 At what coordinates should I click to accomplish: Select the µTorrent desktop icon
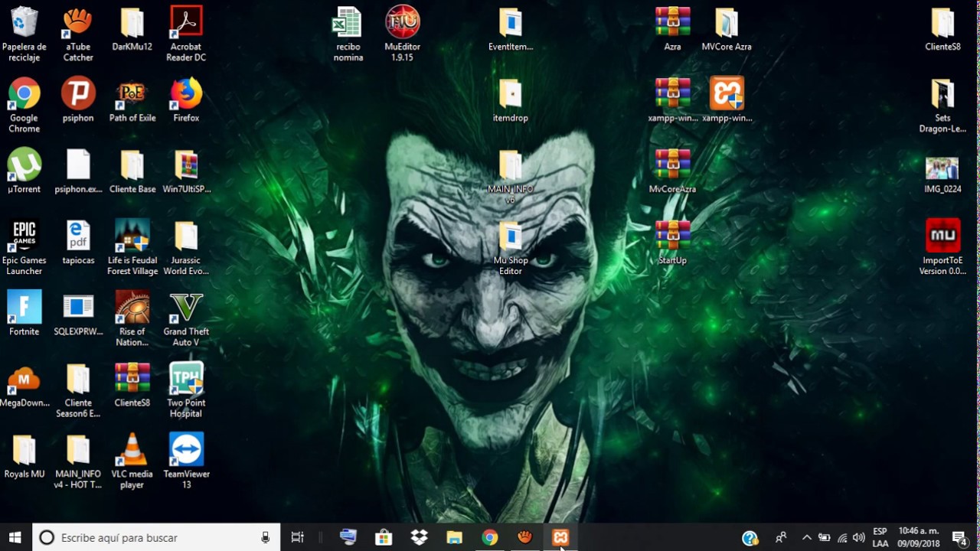24,171
